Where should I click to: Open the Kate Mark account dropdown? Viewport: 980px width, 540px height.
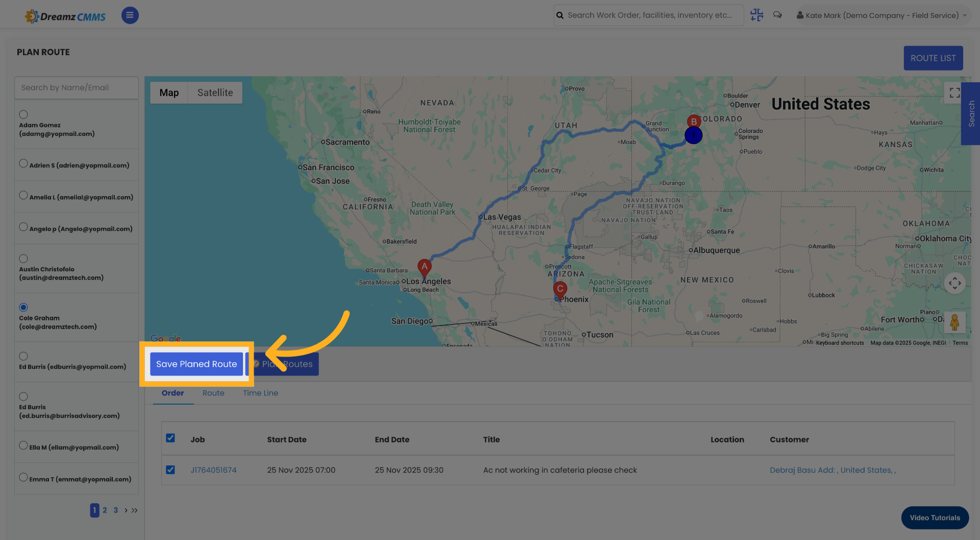tap(881, 15)
